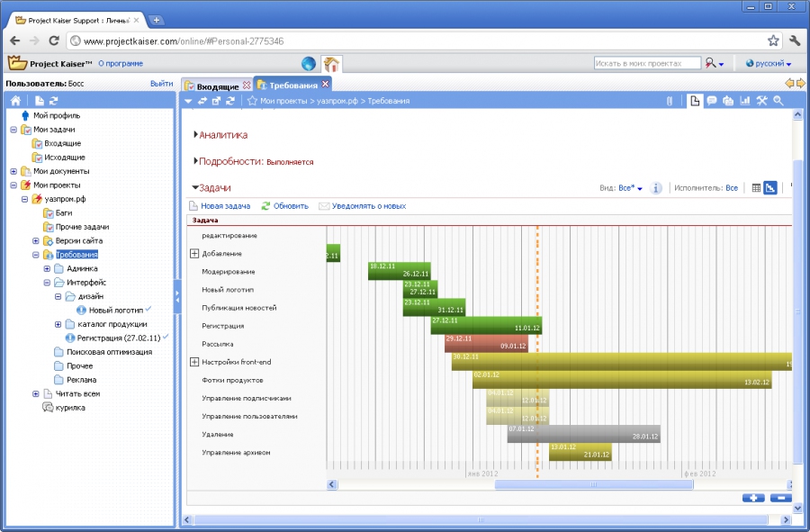Click the Gantt chart horizontal scrollbar thumb
The width and height of the screenshot is (810, 532).
[x=594, y=484]
